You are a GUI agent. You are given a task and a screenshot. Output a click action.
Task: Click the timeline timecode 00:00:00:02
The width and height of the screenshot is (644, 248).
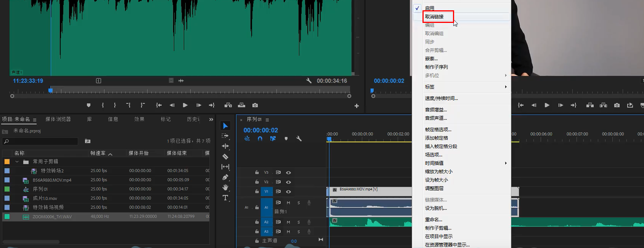pos(261,130)
